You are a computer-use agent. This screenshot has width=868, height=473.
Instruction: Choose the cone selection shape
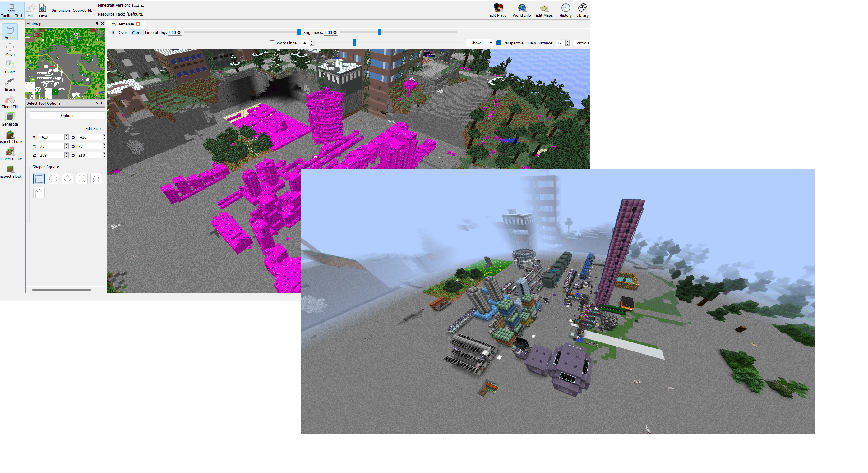[96, 179]
